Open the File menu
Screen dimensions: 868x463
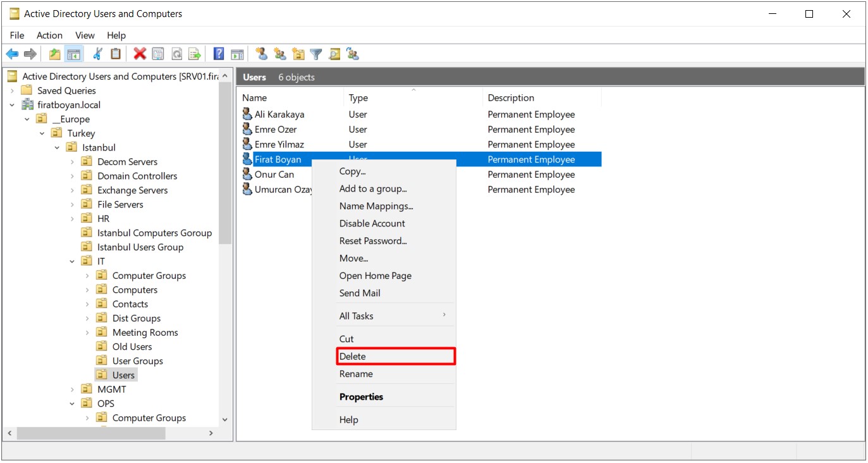17,35
